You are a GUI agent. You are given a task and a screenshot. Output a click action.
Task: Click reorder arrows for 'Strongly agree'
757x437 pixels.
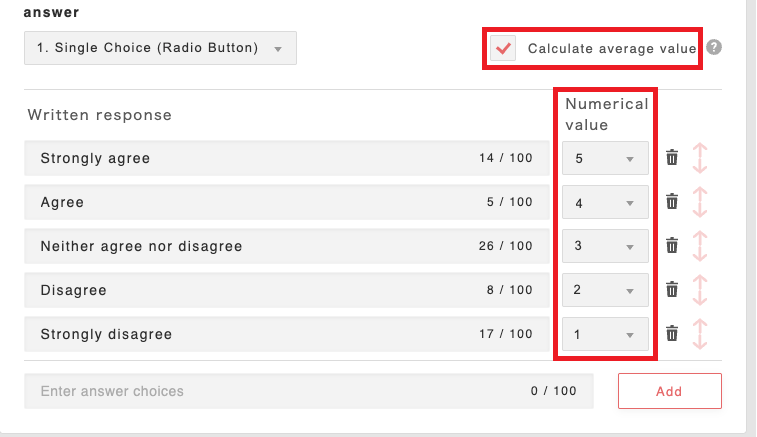[x=700, y=158]
